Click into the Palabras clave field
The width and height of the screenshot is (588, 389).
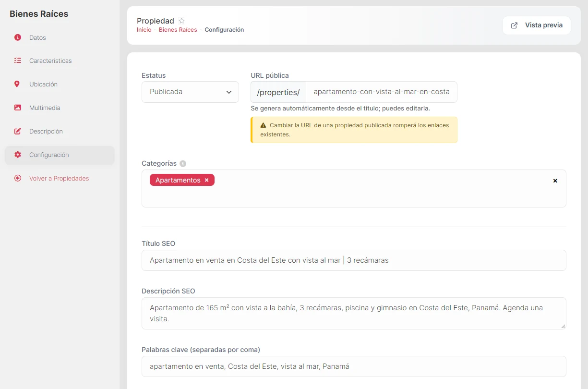[x=354, y=366]
